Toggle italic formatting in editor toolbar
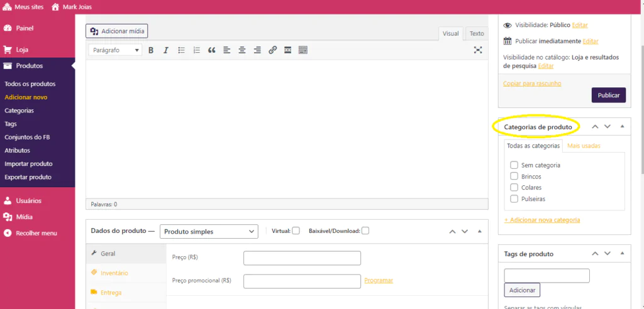The image size is (644, 309). pos(166,50)
